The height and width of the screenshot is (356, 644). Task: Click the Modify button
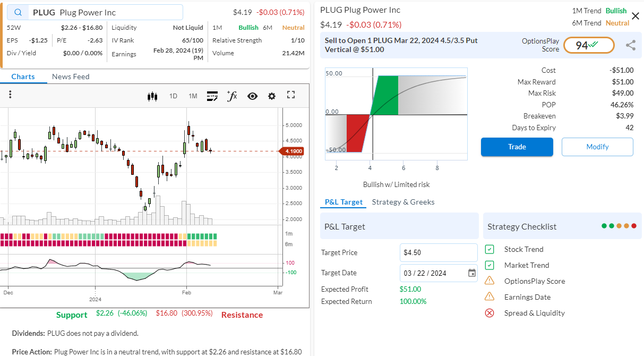597,147
